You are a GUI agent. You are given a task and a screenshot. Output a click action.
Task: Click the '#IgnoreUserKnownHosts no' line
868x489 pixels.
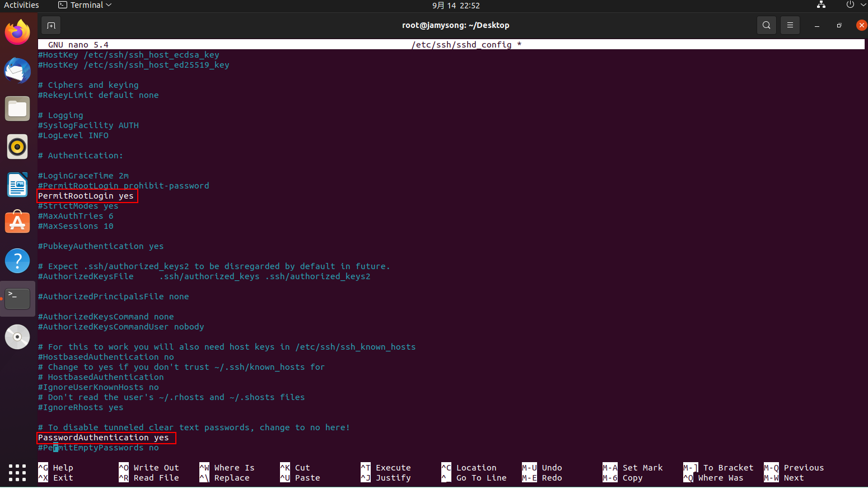(98, 387)
